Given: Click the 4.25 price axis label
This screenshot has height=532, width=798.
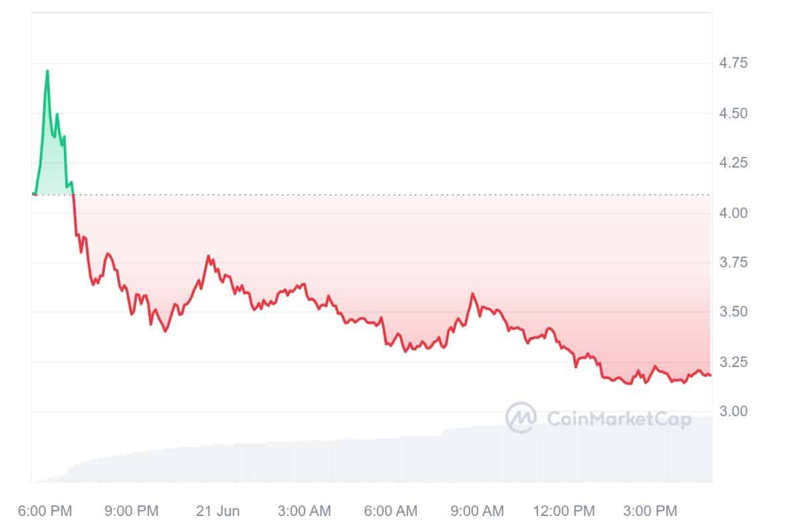Looking at the screenshot, I should [x=732, y=163].
